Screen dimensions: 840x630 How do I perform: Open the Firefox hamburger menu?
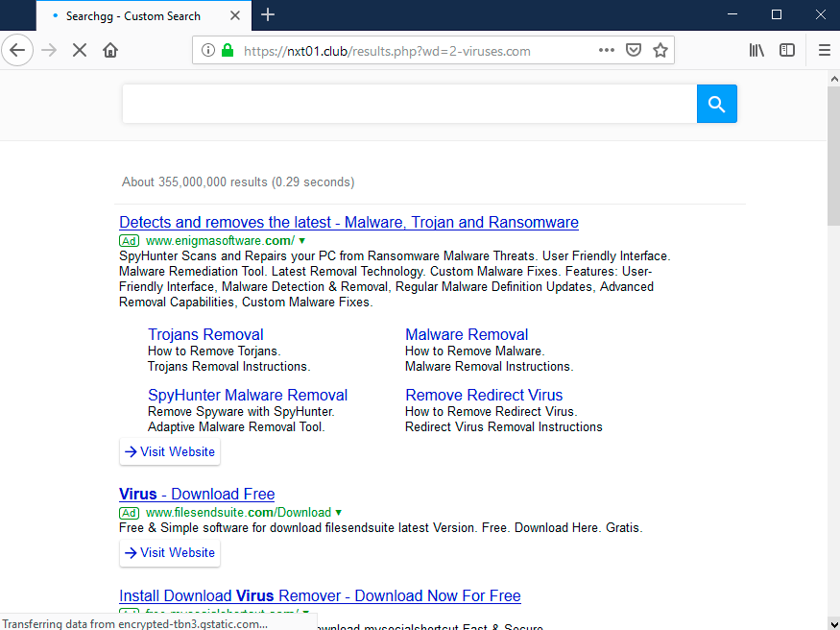point(824,50)
